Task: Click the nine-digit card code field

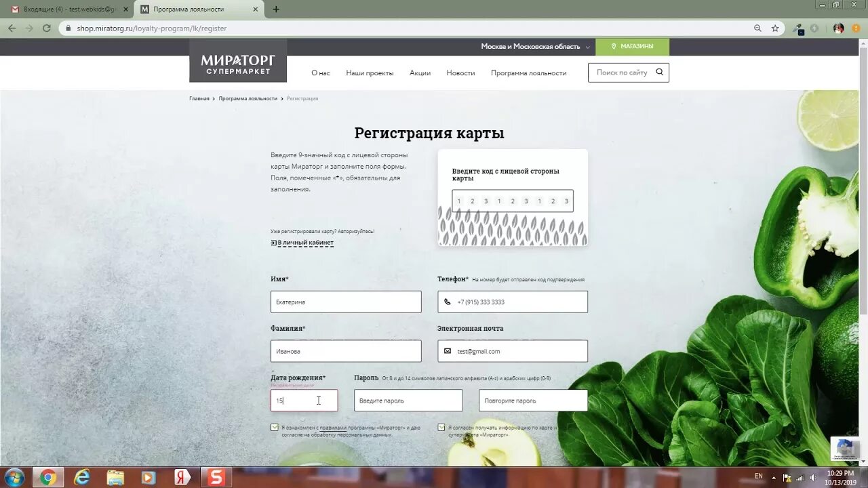Action: click(x=513, y=201)
